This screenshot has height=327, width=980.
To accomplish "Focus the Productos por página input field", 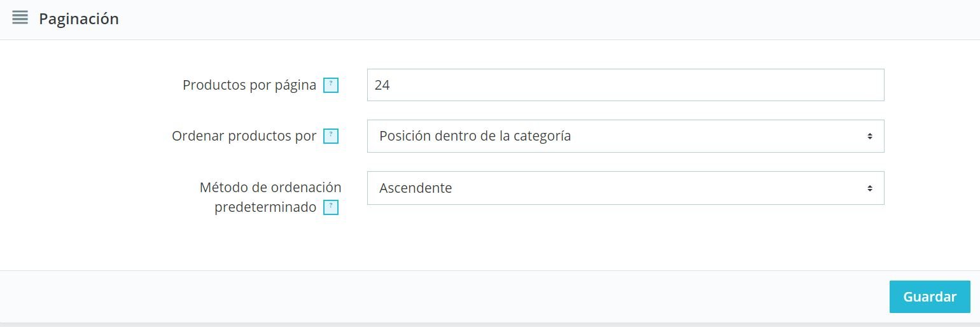I will (625, 85).
